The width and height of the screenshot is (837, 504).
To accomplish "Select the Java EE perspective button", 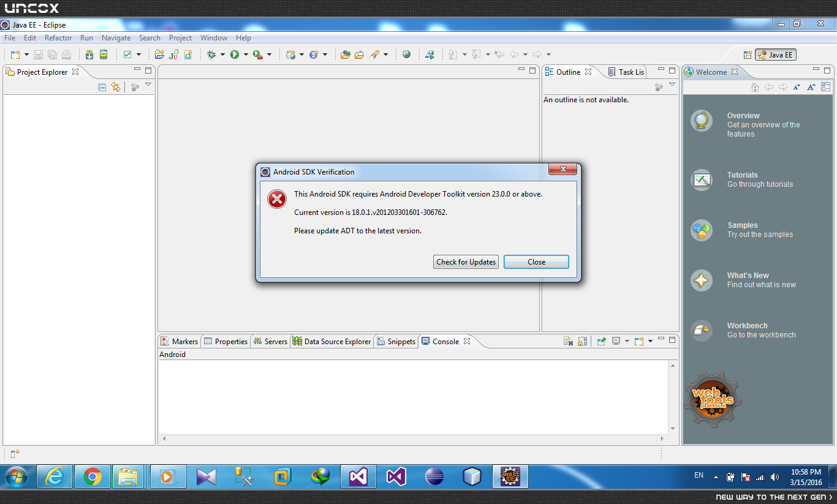I will click(776, 55).
